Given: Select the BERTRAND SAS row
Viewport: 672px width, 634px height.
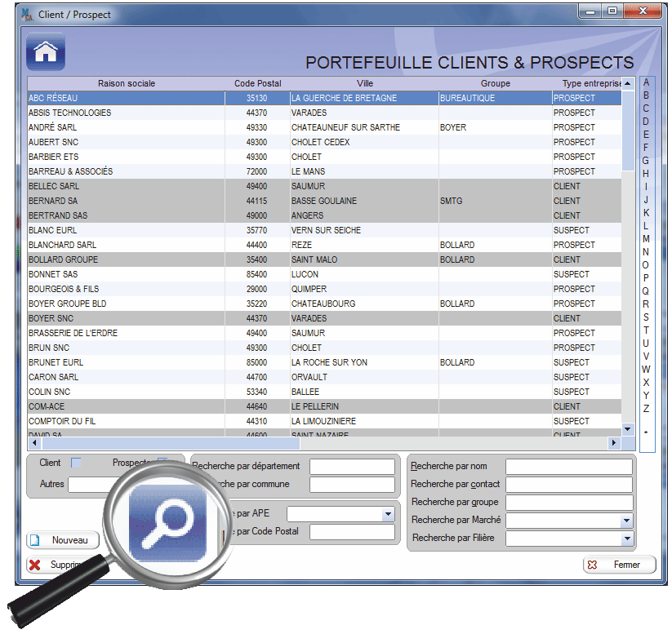Looking at the screenshot, I should point(324,215).
